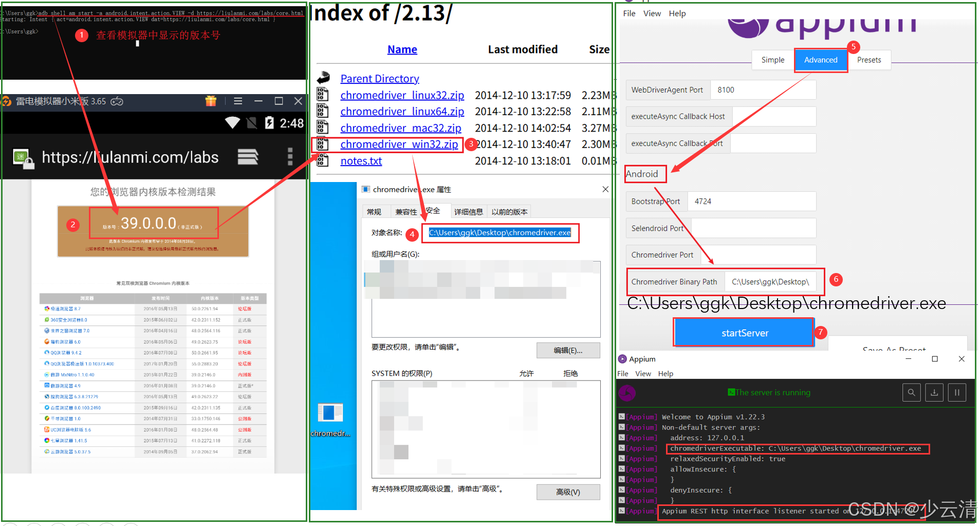The height and width of the screenshot is (526, 980).
Task: Focus the WebDriverAgent Port field
Action: click(x=763, y=90)
